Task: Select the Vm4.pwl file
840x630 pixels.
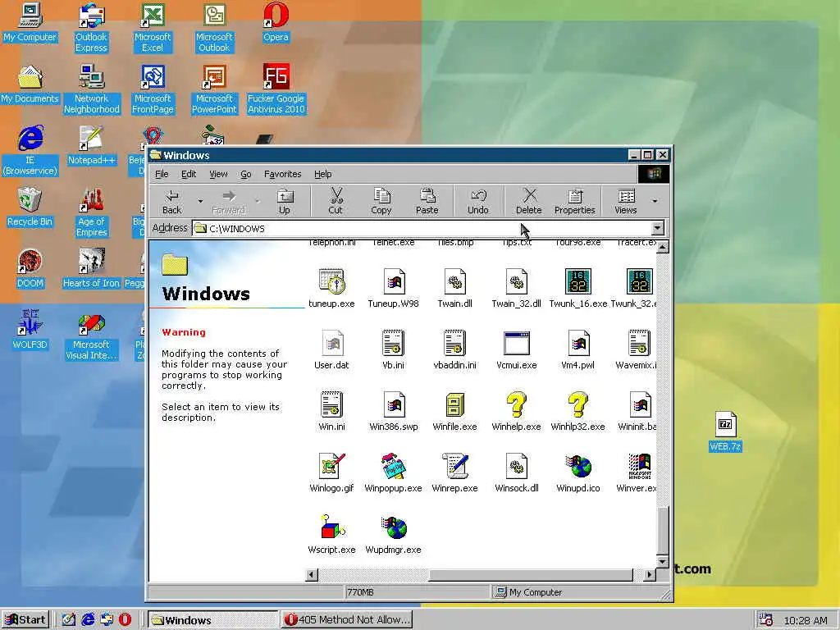Action: (x=578, y=349)
